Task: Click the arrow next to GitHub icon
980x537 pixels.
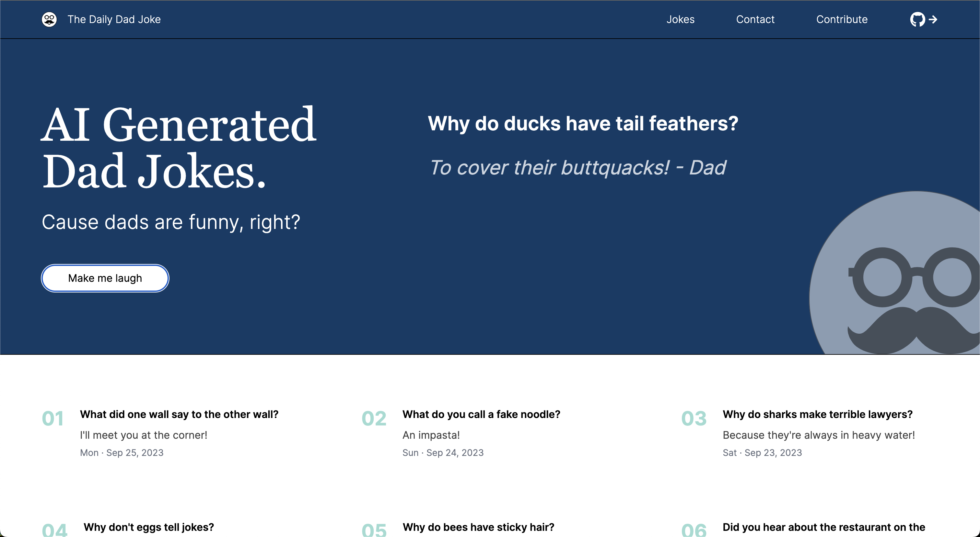Action: coord(933,19)
